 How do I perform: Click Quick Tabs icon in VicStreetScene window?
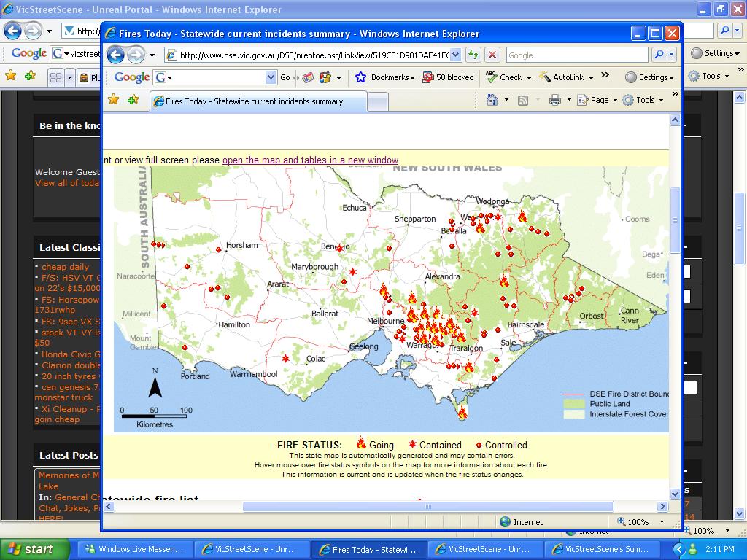click(x=55, y=77)
